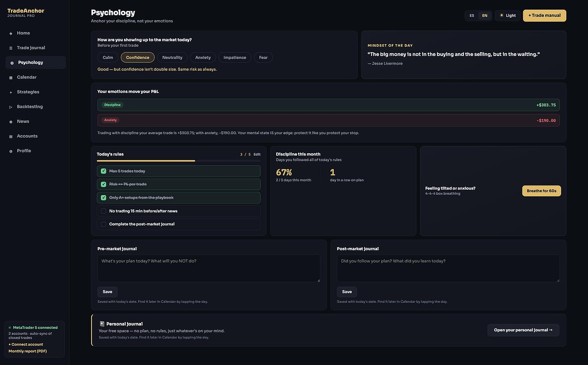Viewport: 588px width, 365px height.
Task: Click the News dot icon
Action: click(x=11, y=122)
